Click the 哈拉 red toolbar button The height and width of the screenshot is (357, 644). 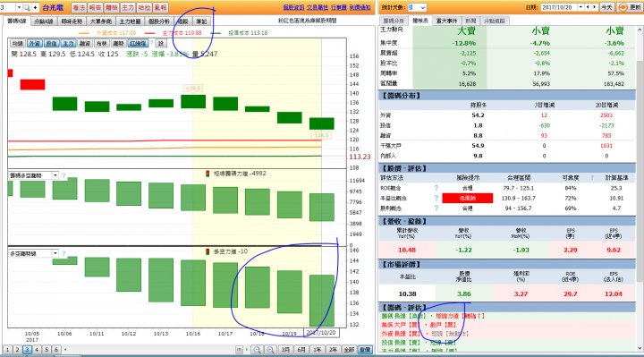144,7
